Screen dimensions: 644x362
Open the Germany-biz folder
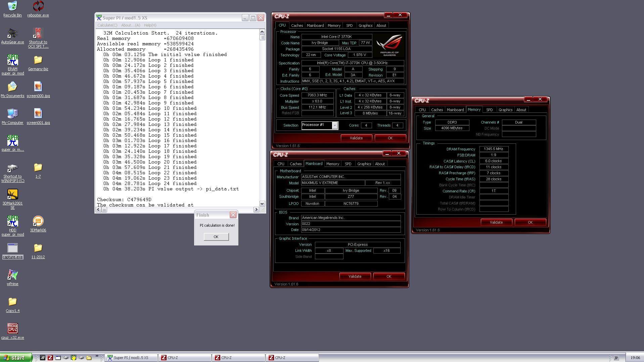(x=38, y=60)
